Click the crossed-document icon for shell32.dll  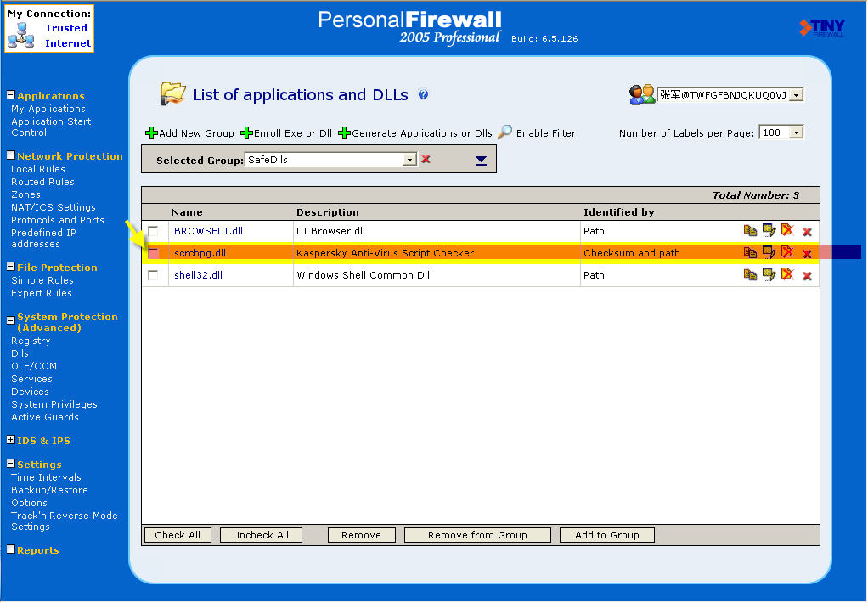(787, 274)
